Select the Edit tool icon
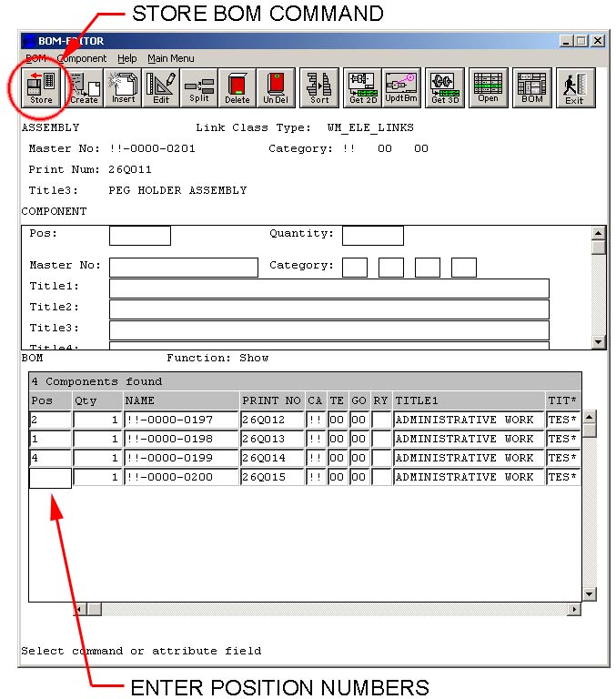The width and height of the screenshot is (616, 699). 161,87
